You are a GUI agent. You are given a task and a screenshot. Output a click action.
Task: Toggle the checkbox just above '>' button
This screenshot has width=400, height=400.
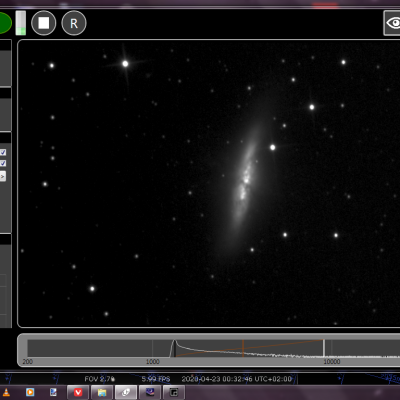[3, 163]
